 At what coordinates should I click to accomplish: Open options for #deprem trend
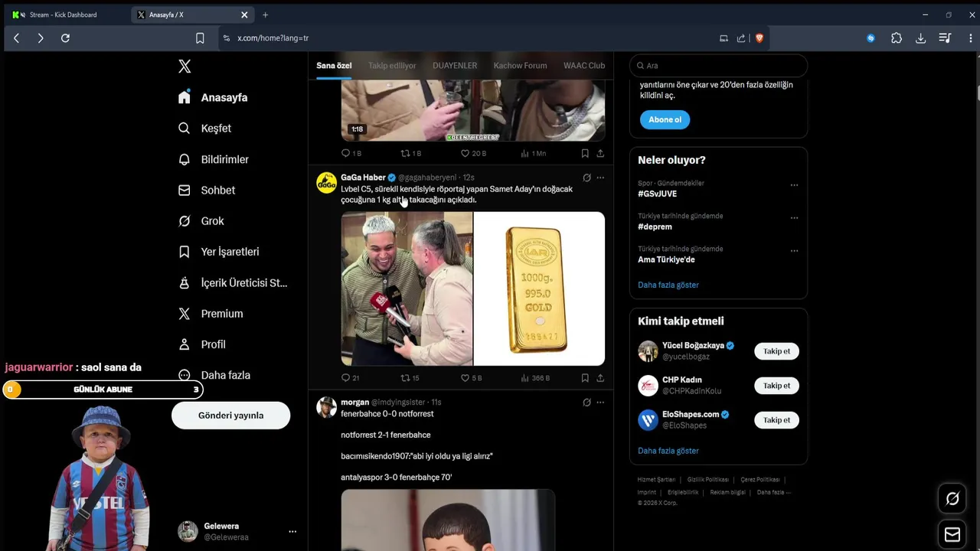[794, 217]
